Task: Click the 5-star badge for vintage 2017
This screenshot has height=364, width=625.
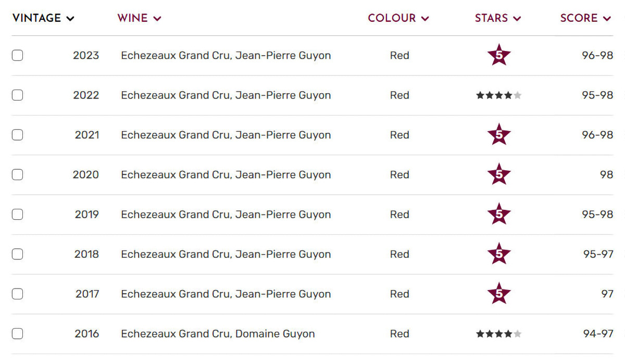Action: coord(499,294)
